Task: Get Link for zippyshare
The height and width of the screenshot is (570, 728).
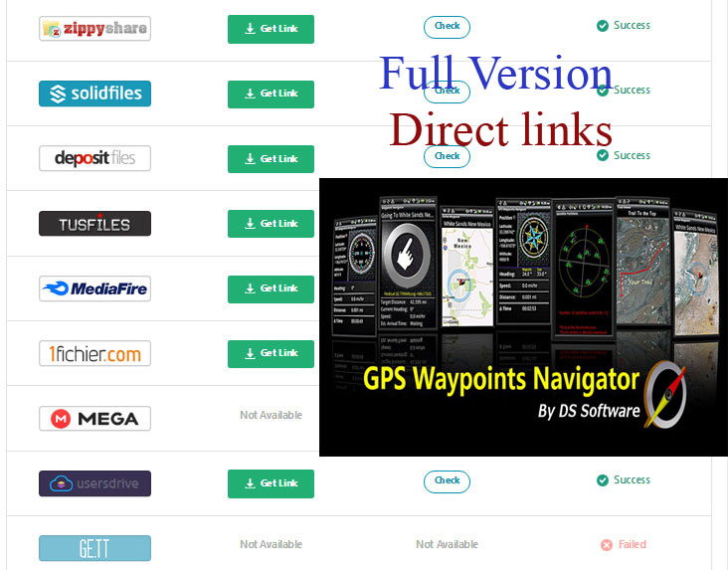Action: coord(271,29)
